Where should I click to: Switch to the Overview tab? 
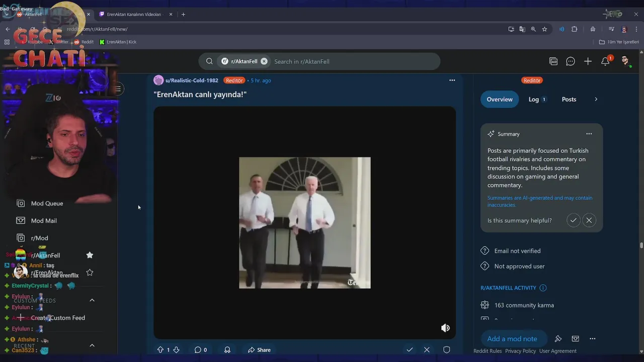point(500,99)
